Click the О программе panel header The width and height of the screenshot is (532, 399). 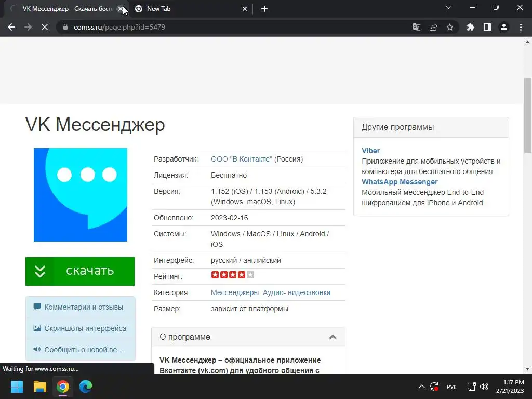[248, 337]
